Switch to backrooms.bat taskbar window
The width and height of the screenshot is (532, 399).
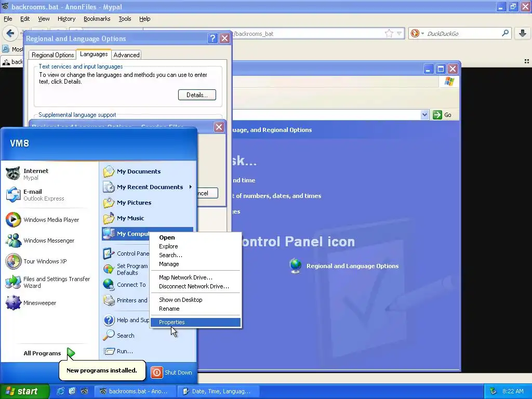tap(135, 391)
